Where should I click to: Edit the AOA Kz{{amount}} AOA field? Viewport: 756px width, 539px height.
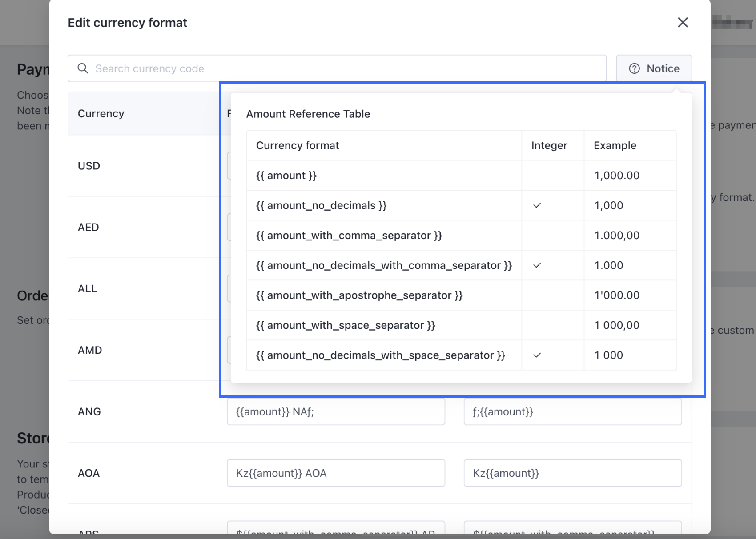(336, 473)
